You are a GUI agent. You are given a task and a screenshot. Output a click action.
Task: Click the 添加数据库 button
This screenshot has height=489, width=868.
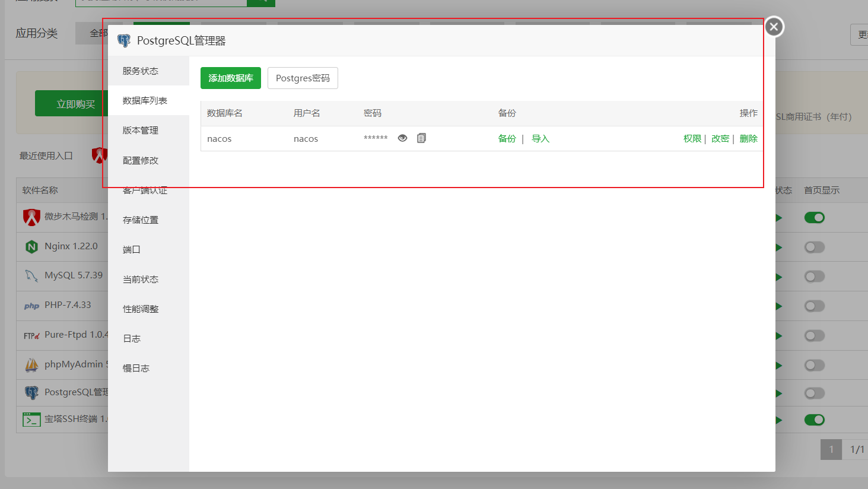pyautogui.click(x=231, y=78)
